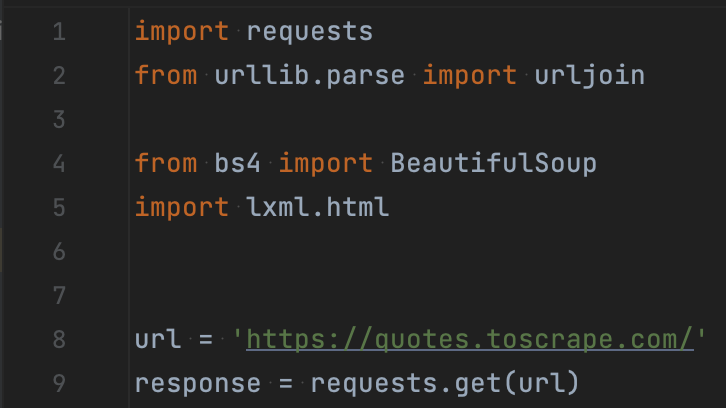
Task: Place cursor on lxml.html module name
Action: (318, 207)
